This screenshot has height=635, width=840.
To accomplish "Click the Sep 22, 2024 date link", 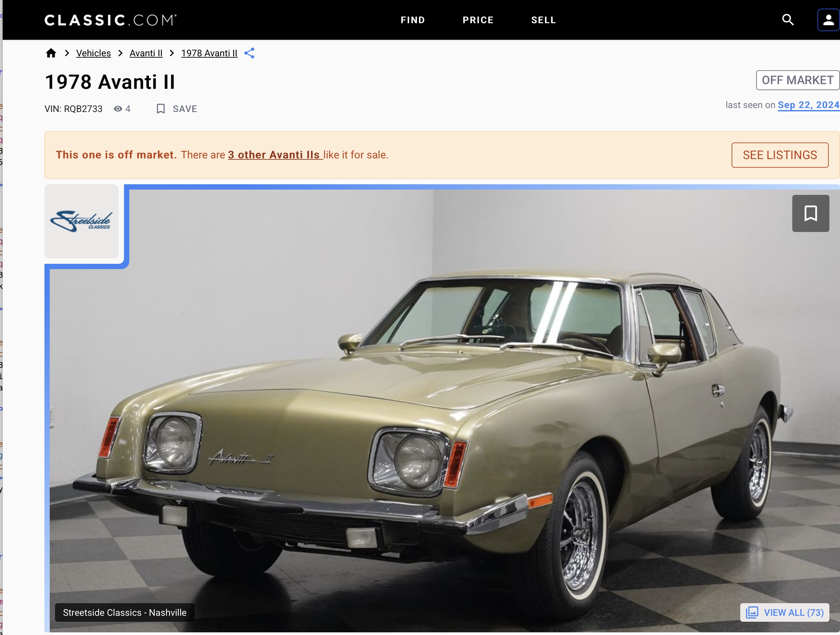I will coord(808,105).
